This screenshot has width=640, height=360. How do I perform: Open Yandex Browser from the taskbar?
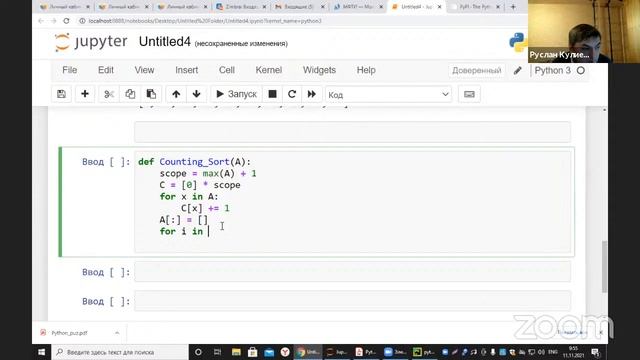(x=285, y=352)
